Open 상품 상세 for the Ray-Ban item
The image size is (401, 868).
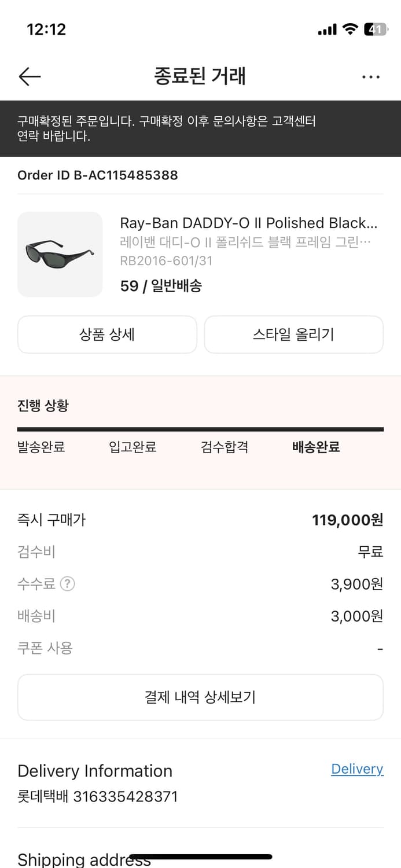tap(107, 334)
